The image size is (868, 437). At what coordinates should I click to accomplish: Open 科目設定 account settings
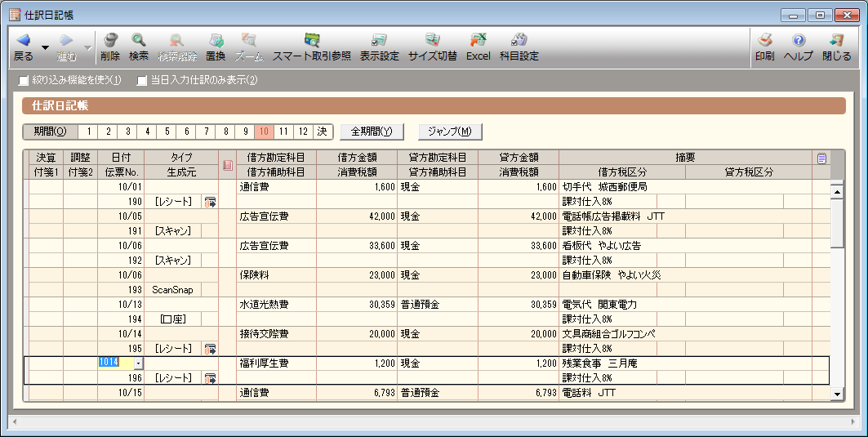(x=519, y=47)
